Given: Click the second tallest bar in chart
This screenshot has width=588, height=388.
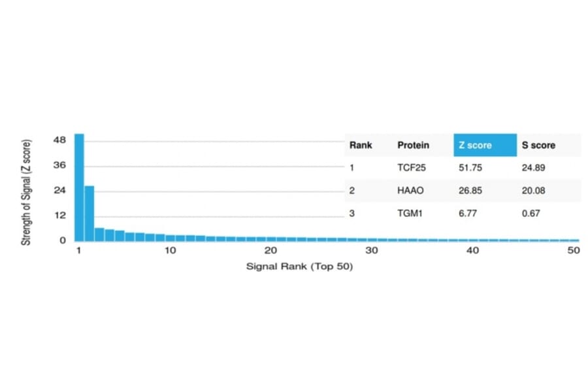Looking at the screenshot, I should 90,214.
